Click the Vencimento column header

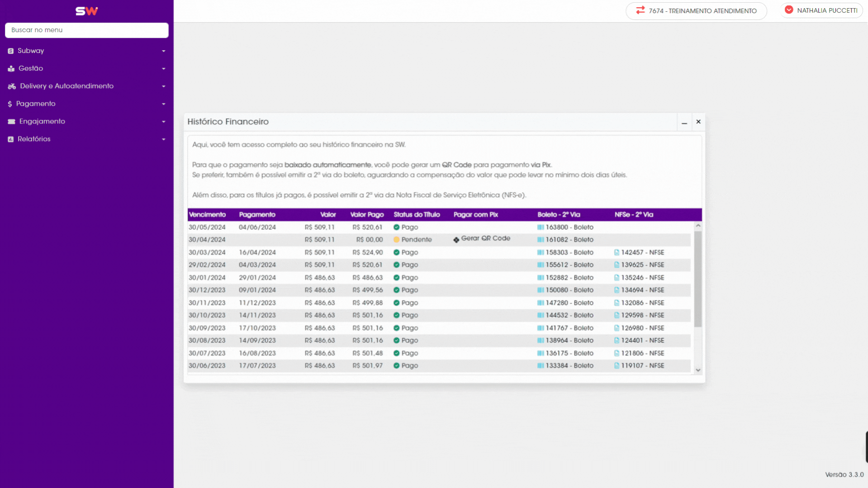tap(207, 214)
